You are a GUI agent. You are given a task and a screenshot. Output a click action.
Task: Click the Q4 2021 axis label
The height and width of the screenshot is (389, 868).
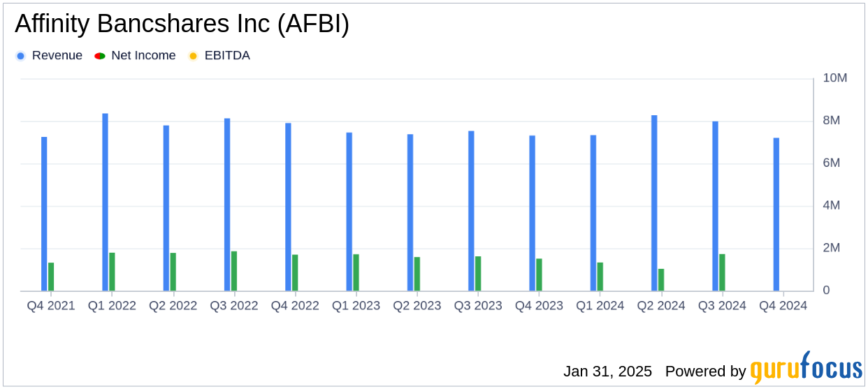click(x=51, y=306)
